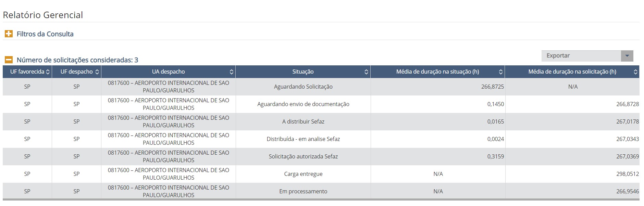Click the UA despacho column header
The height and width of the screenshot is (206, 644).
pyautogui.click(x=168, y=72)
